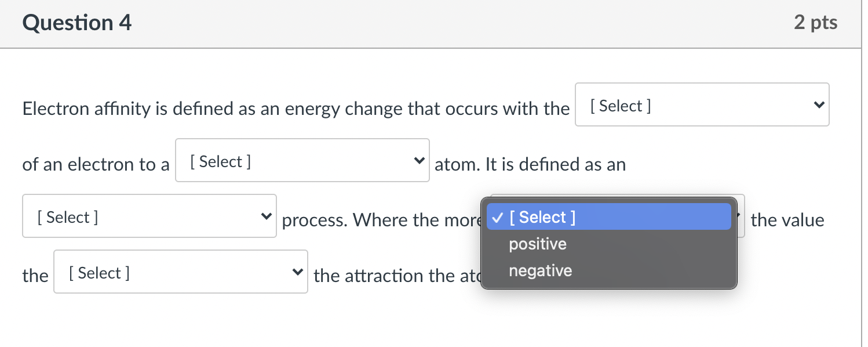
Task: Click the 'Question 4' heading
Action: pyautogui.click(x=76, y=23)
